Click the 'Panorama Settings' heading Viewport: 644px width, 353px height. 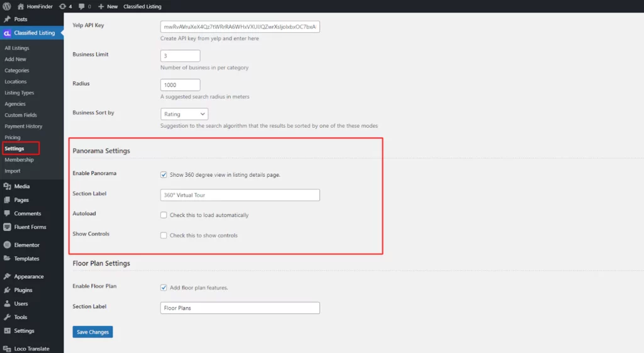pos(101,151)
